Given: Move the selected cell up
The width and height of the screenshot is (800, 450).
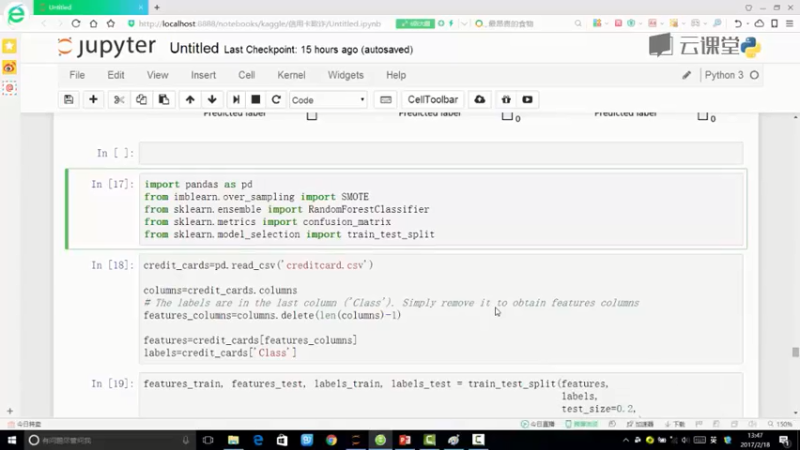Looking at the screenshot, I should 190,99.
